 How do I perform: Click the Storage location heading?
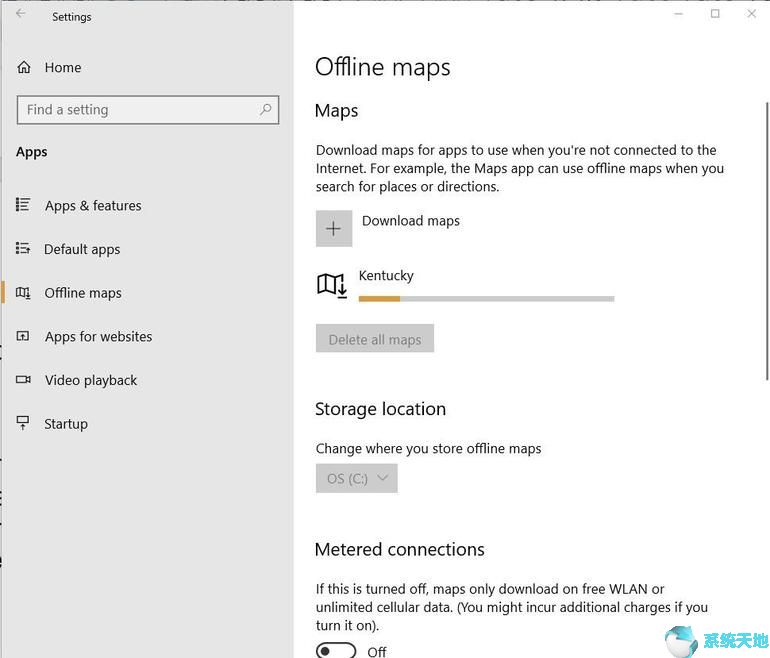381,409
